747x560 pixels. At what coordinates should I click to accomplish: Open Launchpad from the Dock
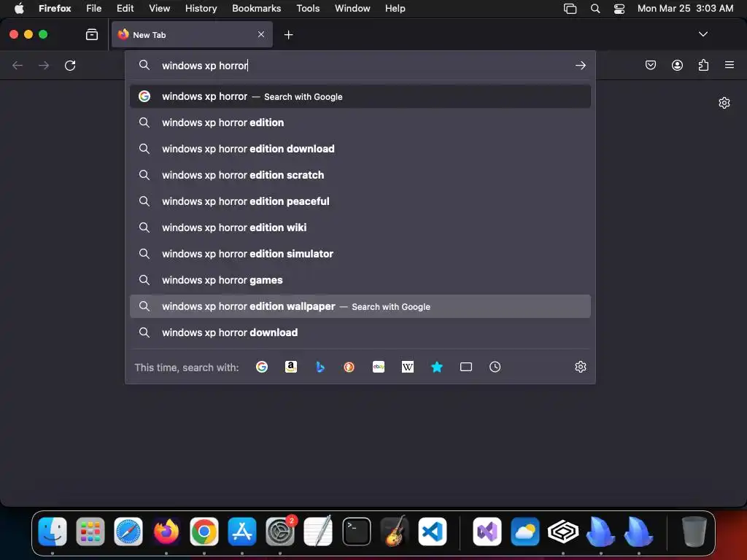coord(90,531)
